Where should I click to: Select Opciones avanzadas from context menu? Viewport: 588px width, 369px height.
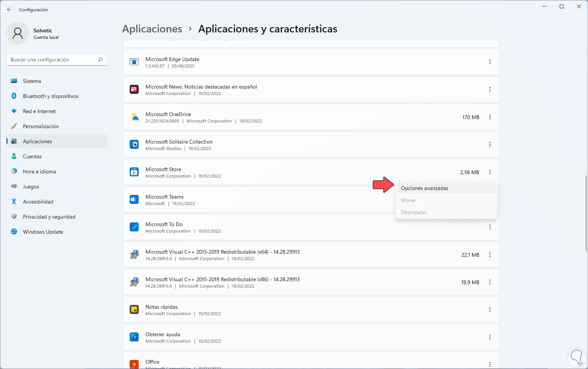point(425,188)
